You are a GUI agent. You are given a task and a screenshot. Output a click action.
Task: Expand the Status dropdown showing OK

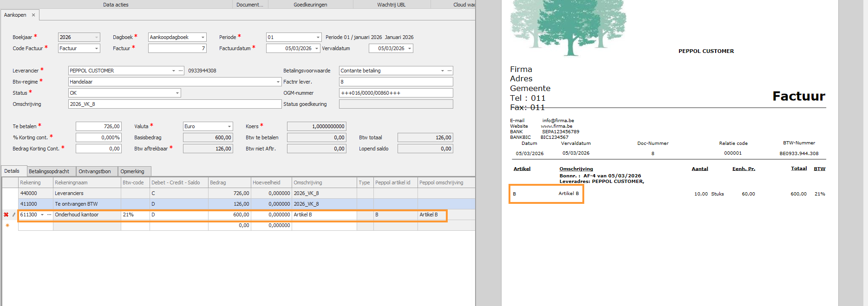(177, 93)
